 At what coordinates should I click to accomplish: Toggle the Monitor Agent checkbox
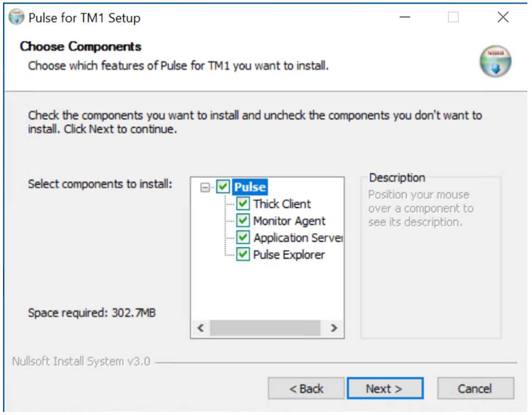pyautogui.click(x=243, y=221)
